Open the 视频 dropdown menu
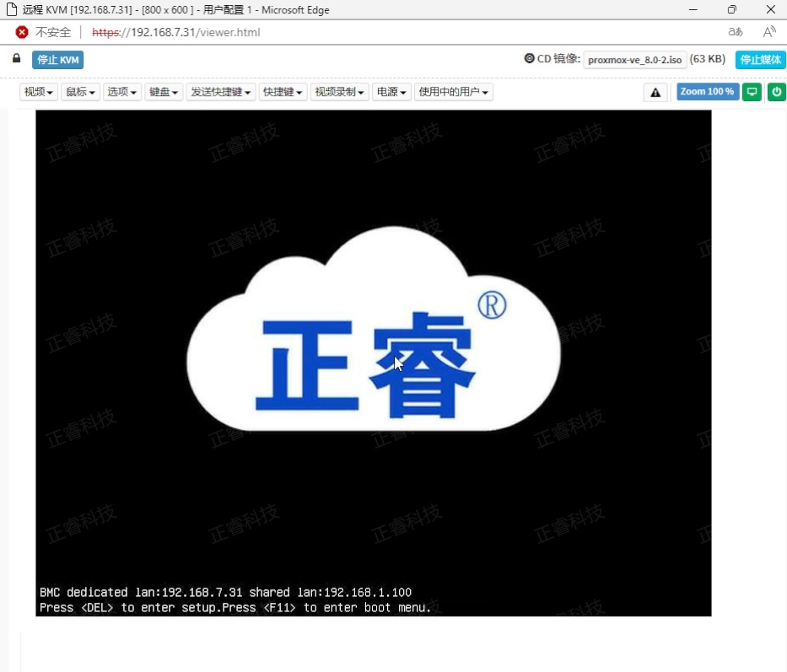This screenshot has height=672, width=787. [x=39, y=92]
